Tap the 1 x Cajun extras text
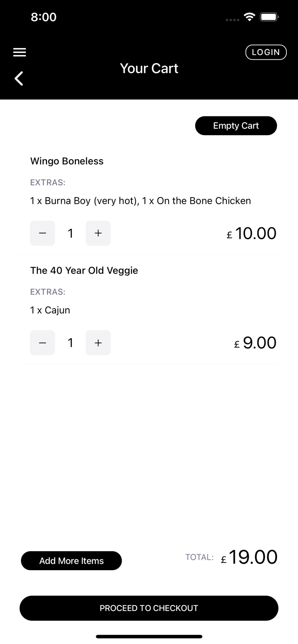 coord(50,310)
